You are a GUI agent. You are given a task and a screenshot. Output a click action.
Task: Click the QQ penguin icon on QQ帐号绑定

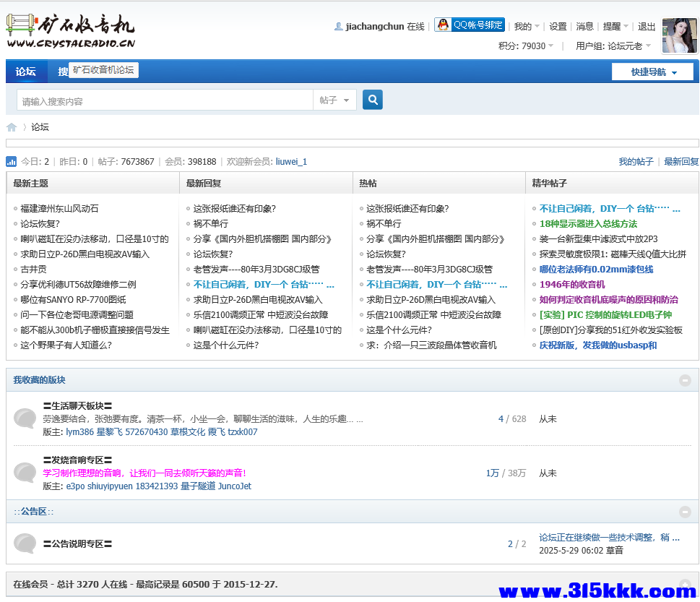[x=441, y=24]
